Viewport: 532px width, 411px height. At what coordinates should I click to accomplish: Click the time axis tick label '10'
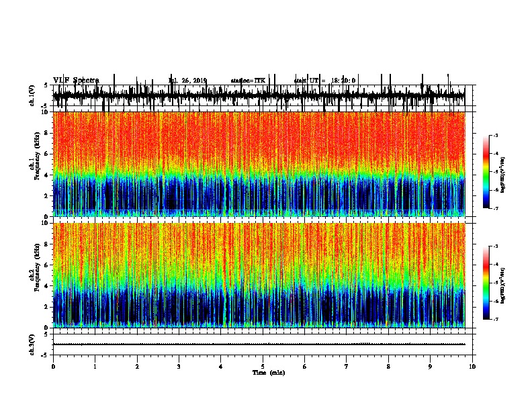[472, 367]
